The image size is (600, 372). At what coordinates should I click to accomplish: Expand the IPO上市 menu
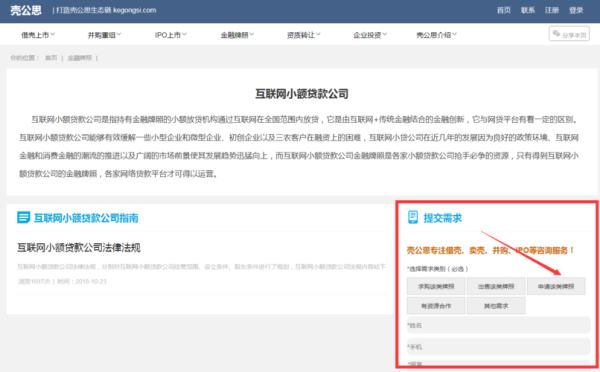point(171,35)
